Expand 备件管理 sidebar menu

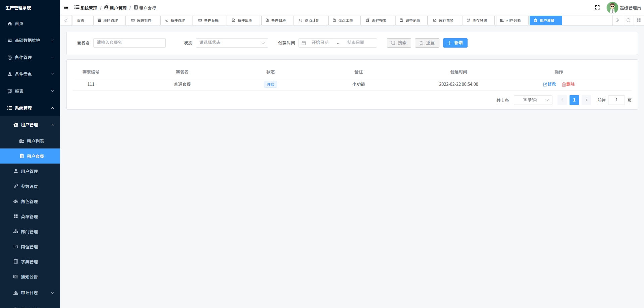click(x=30, y=57)
